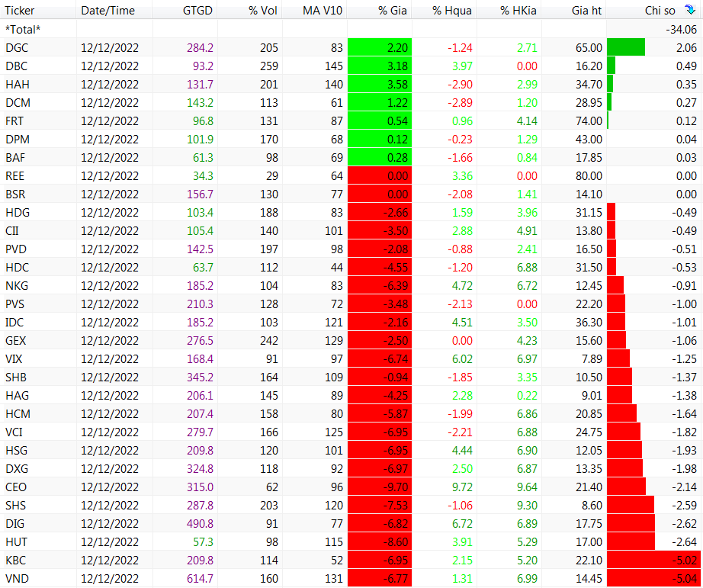The image size is (703, 588).
Task: Click the IDC ticker
Action: tap(14, 323)
